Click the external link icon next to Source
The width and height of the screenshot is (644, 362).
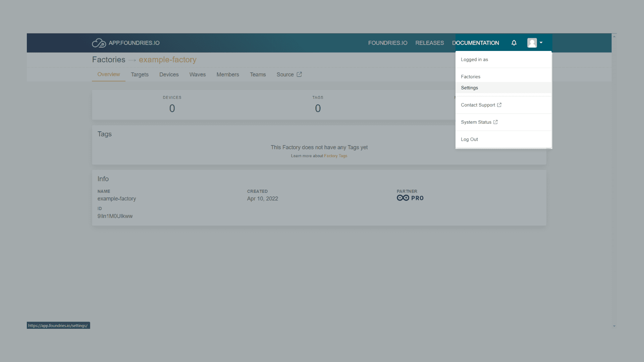click(299, 74)
